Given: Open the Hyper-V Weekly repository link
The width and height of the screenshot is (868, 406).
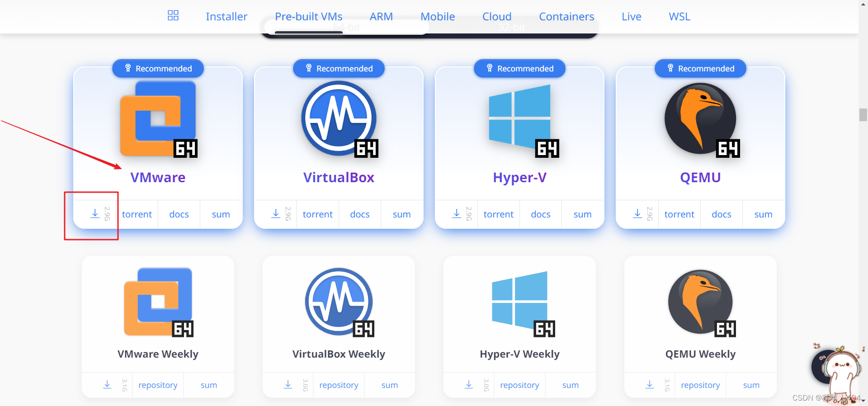Looking at the screenshot, I should click(x=519, y=385).
